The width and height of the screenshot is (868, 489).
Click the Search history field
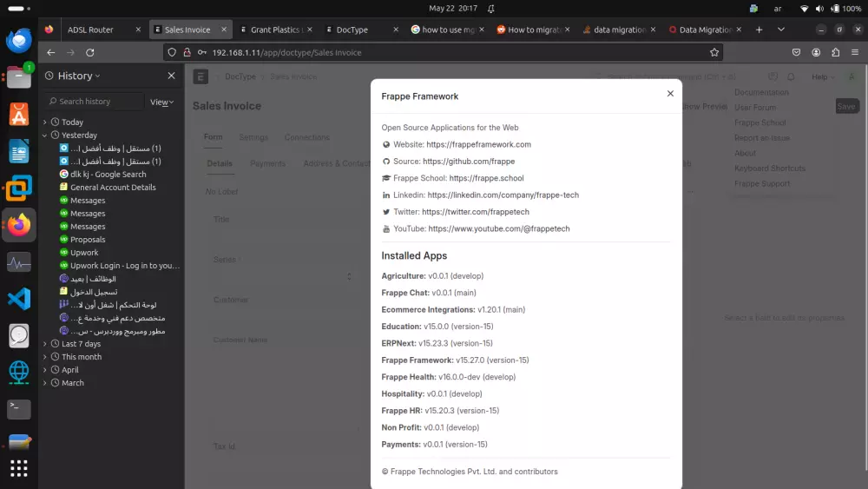95,102
